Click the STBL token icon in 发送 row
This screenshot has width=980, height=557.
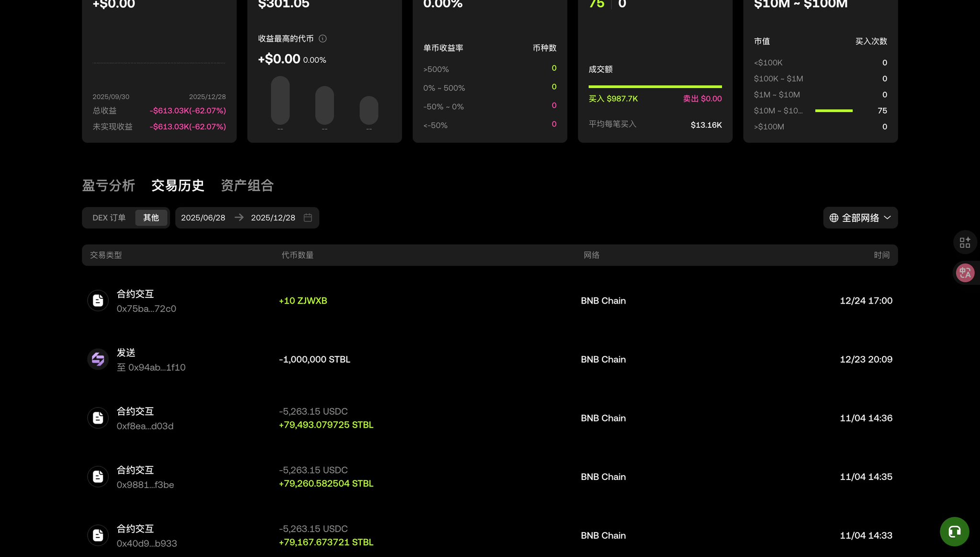click(98, 359)
